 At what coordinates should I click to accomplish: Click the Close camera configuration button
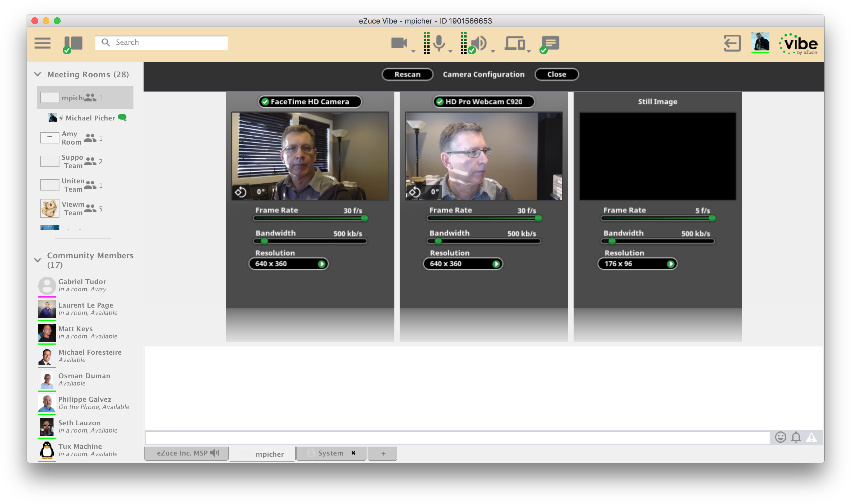pyautogui.click(x=556, y=74)
